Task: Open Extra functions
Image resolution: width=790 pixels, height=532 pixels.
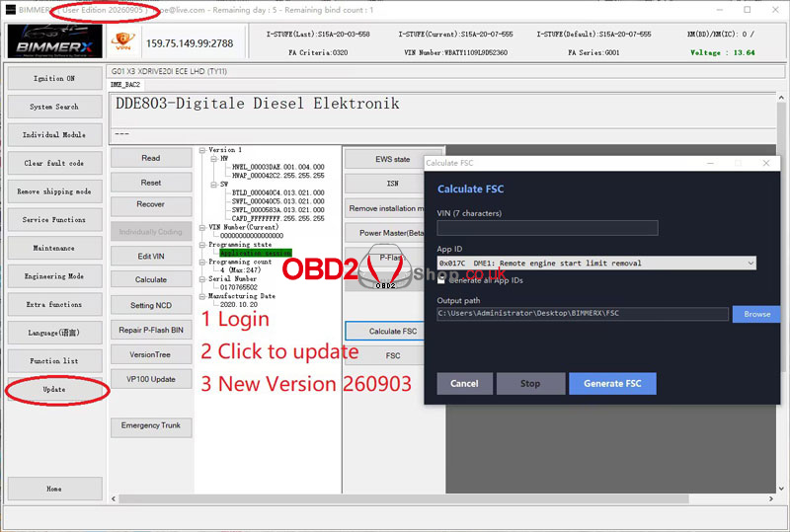Action: (54, 304)
